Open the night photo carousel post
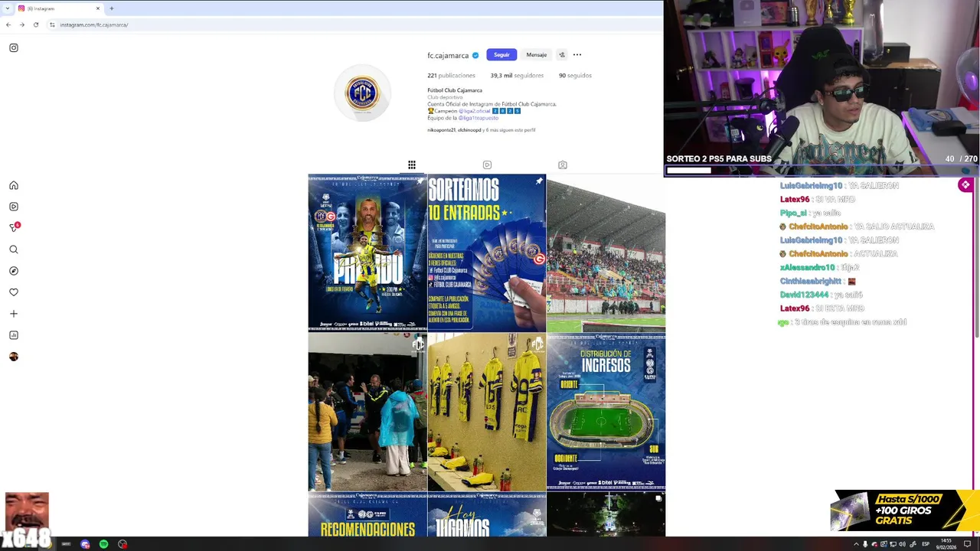 coord(606,514)
